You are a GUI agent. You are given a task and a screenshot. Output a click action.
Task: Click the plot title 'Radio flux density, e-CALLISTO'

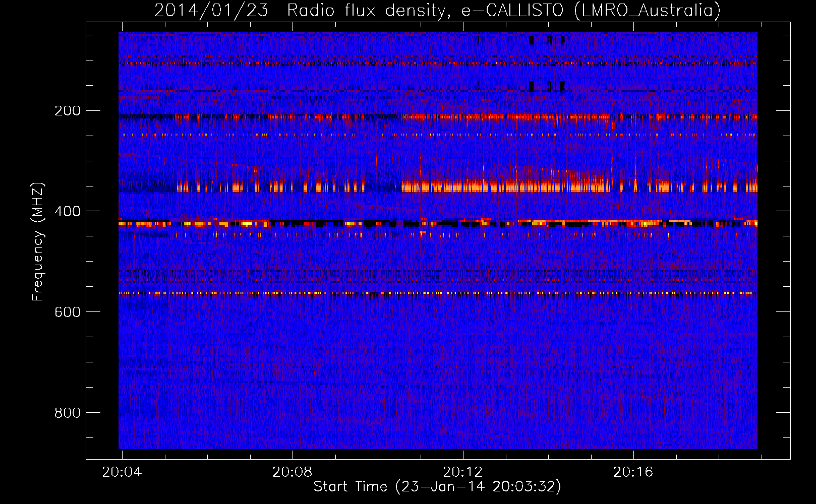click(425, 10)
